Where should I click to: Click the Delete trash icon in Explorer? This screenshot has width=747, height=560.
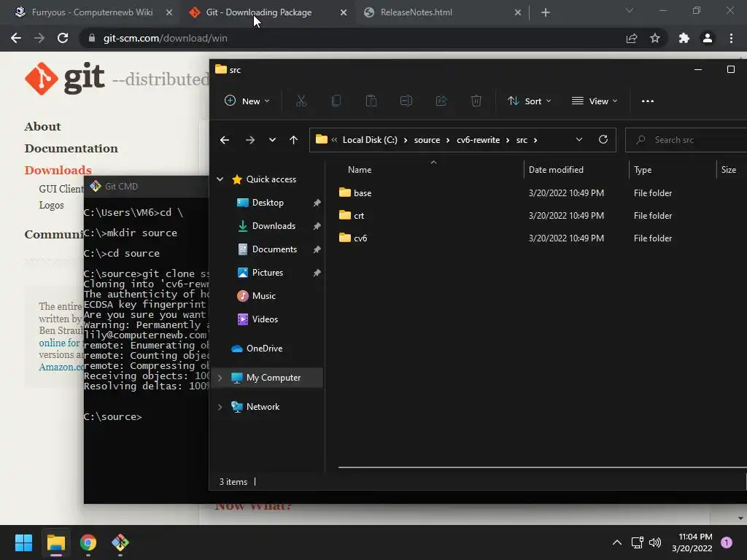coord(476,101)
